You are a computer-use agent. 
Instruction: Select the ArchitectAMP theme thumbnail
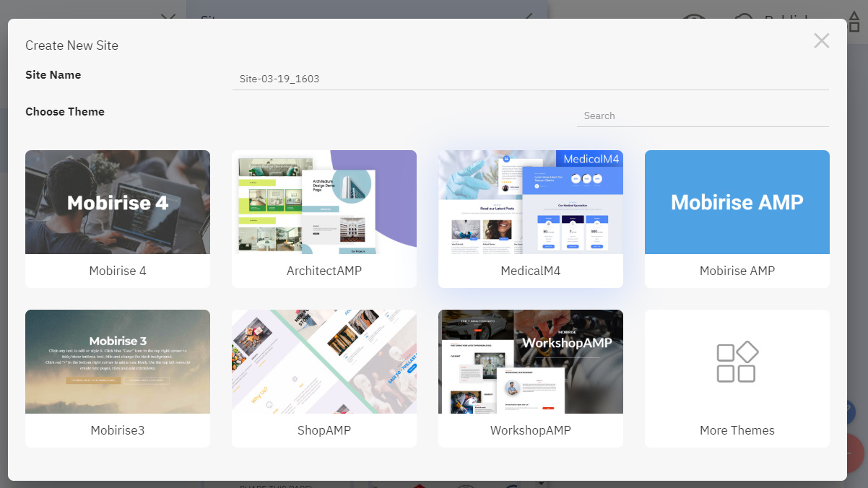[x=324, y=202]
